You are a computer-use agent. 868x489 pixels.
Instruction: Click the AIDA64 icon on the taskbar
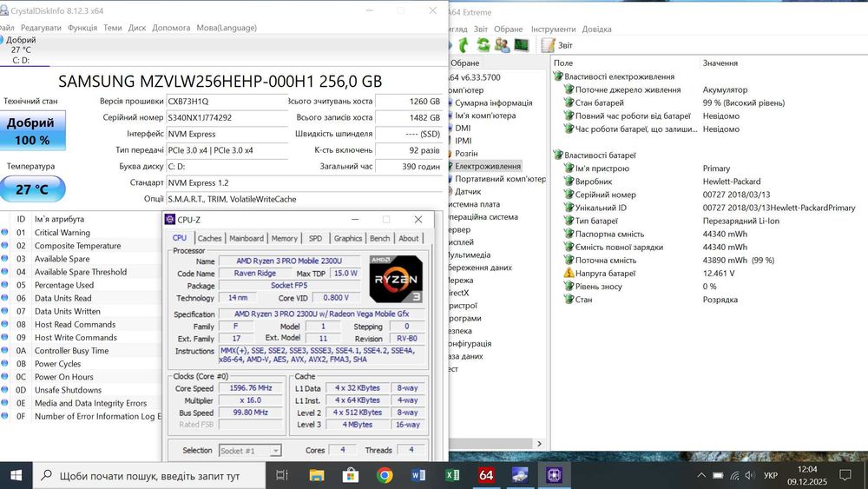click(x=486, y=475)
